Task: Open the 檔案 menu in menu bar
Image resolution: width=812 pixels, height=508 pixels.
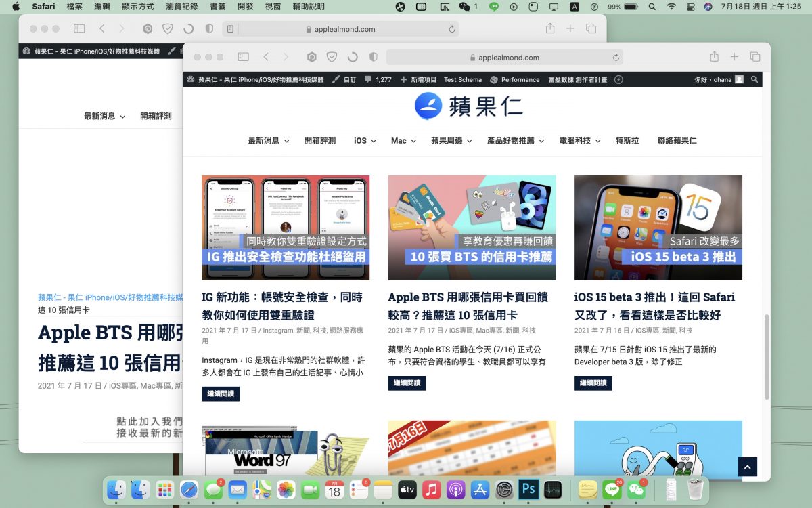Action: [x=75, y=7]
